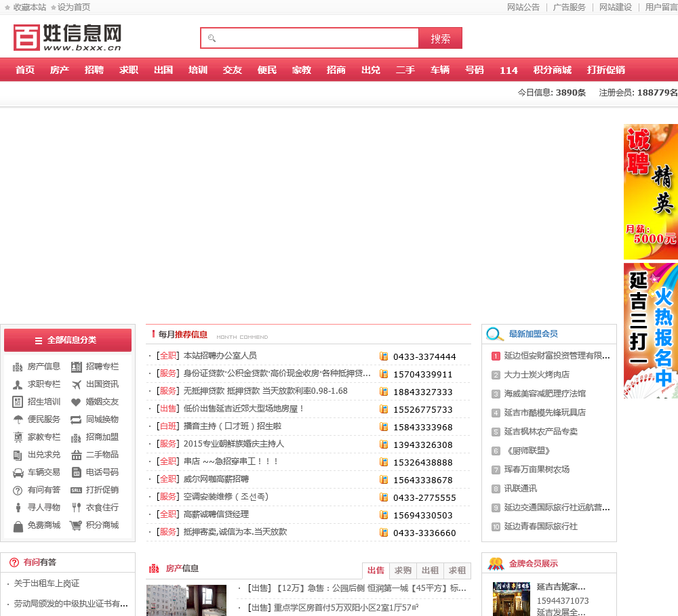Click the red 搜索 search button

(441, 38)
